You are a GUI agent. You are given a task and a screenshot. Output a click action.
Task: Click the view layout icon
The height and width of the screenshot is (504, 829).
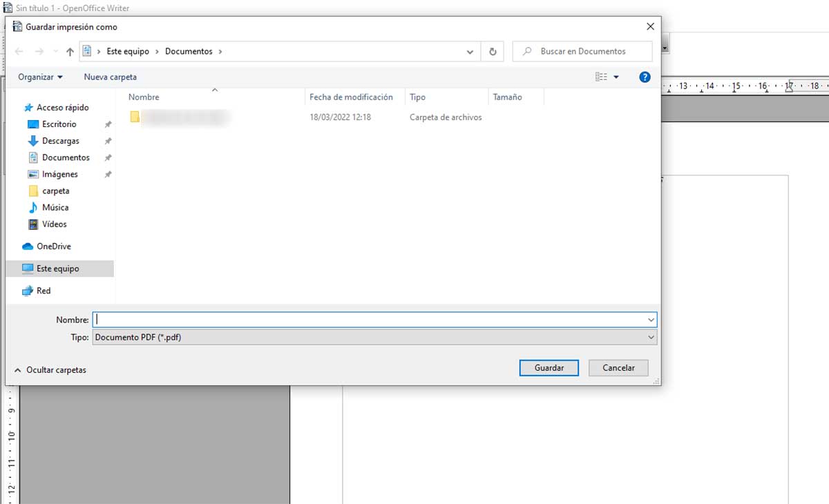tap(601, 77)
